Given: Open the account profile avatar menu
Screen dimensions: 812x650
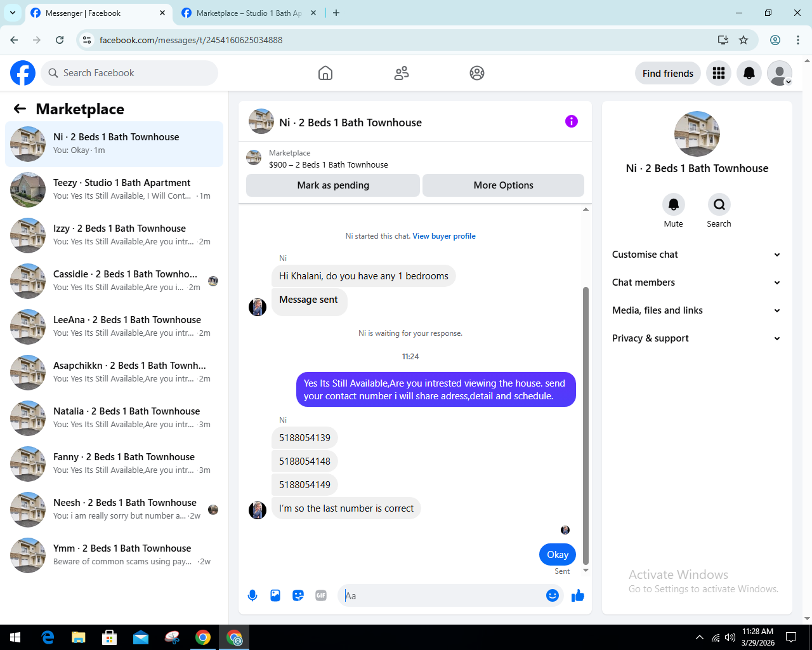Looking at the screenshot, I should pyautogui.click(x=780, y=73).
